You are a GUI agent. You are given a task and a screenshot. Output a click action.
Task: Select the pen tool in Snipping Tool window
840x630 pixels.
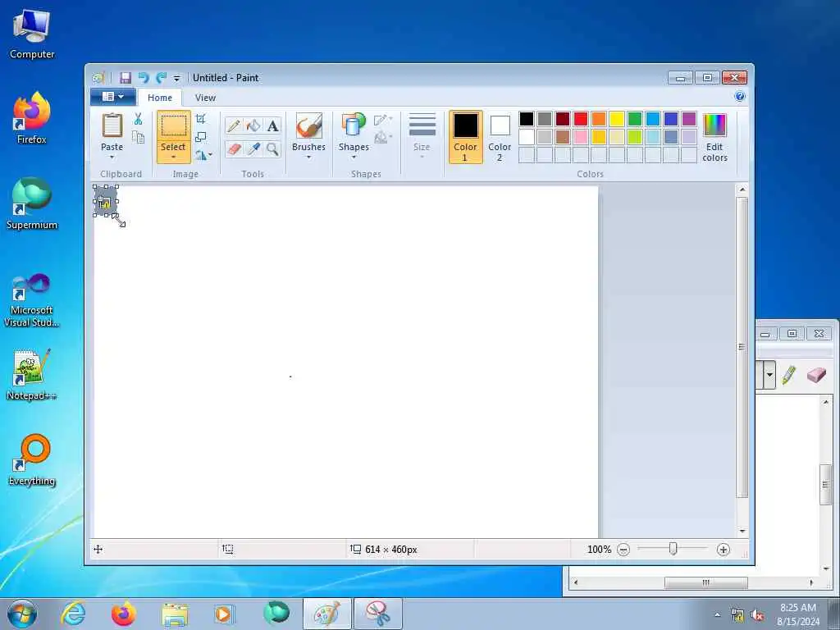click(788, 374)
